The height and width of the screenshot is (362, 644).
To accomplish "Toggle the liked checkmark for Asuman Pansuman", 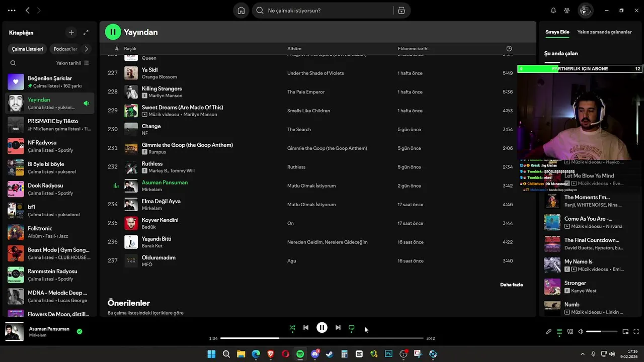I will (x=79, y=331).
